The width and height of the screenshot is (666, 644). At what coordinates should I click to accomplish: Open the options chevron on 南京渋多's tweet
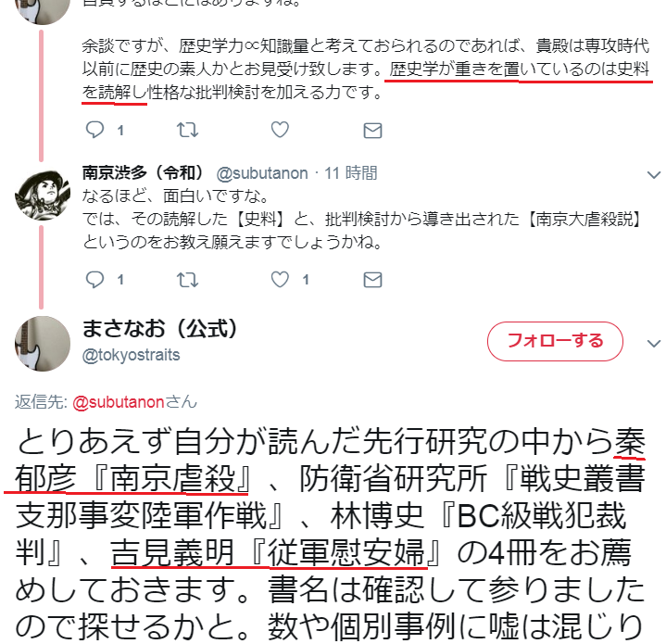coord(653,174)
